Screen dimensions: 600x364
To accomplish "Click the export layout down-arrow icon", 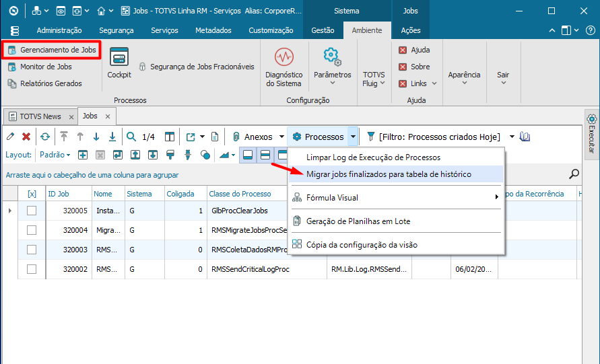I will (x=153, y=155).
